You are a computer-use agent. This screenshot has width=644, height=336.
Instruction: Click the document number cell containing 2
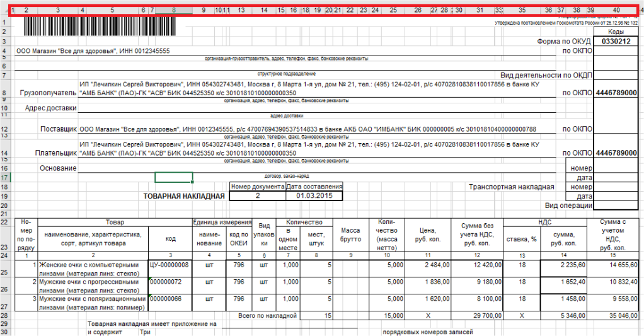pos(258,196)
